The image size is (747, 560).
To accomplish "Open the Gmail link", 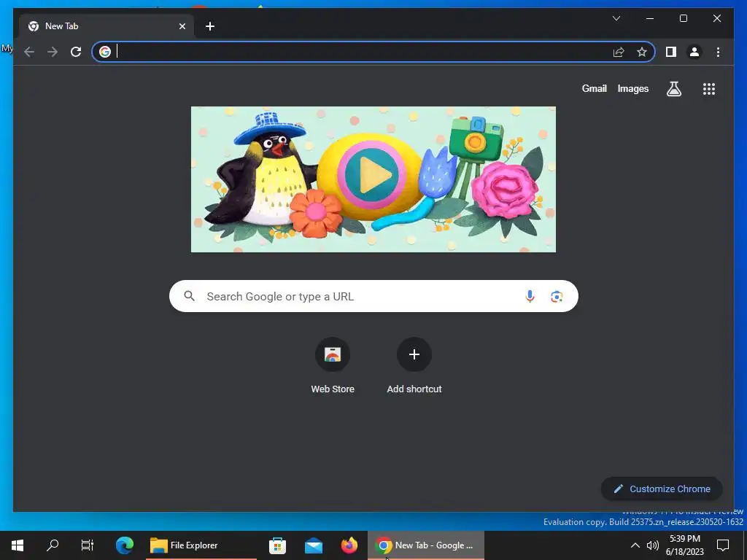I will coord(594,88).
